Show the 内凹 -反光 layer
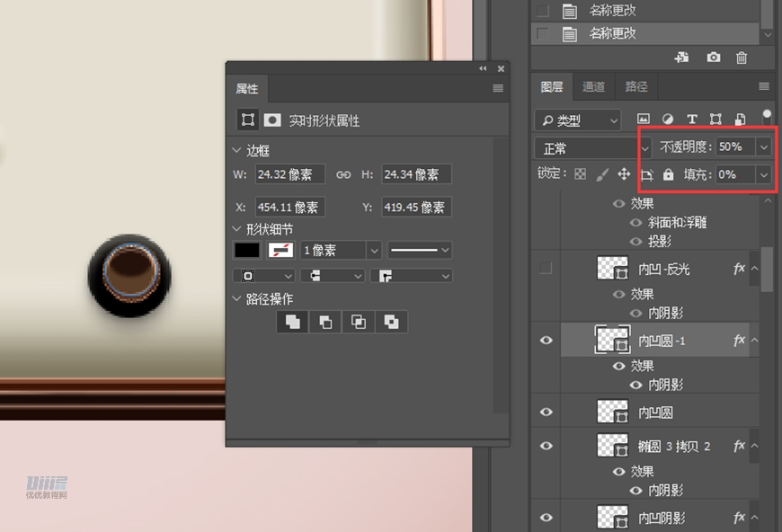Screen dimensions: 782x532 click(543, 268)
